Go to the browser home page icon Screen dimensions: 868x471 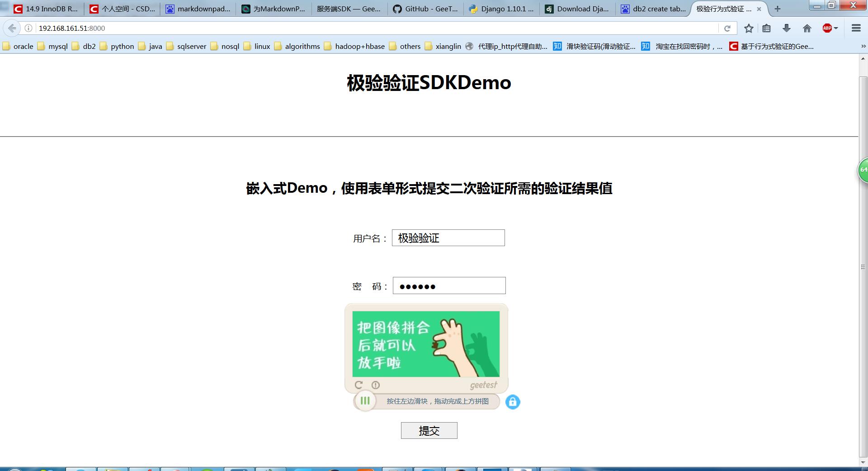(807, 28)
